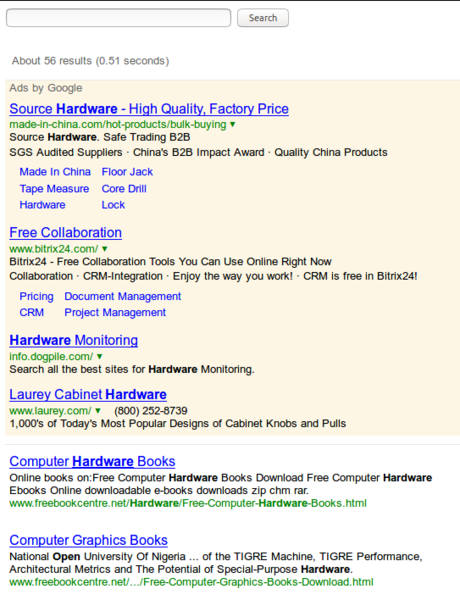
Task: Click 'Bitrix24 - Free Collaboration Tools' description line
Action: click(170, 261)
